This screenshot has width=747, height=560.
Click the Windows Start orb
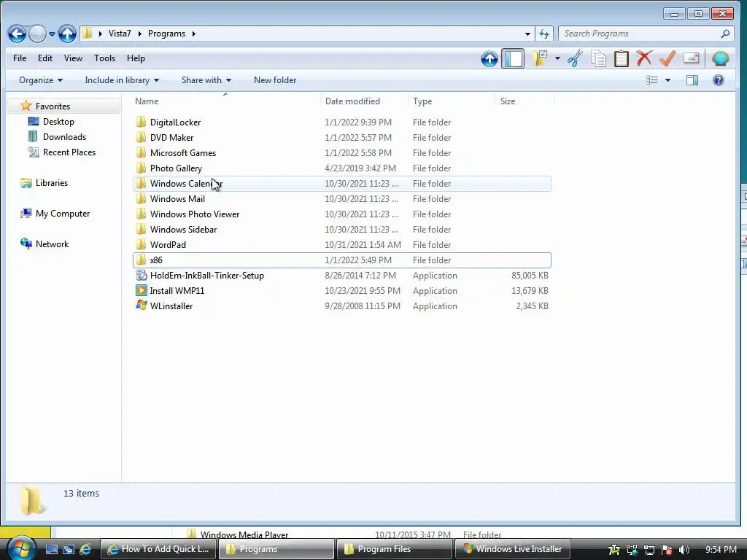[20, 548]
